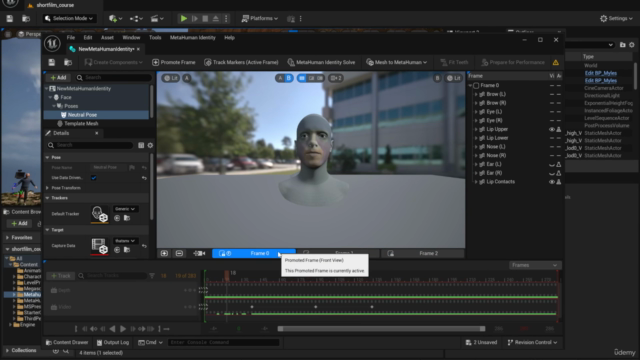Viewport: 640px width, 360px height.
Task: Play the sequencer timeline forward
Action: pyautogui.click(x=122, y=329)
